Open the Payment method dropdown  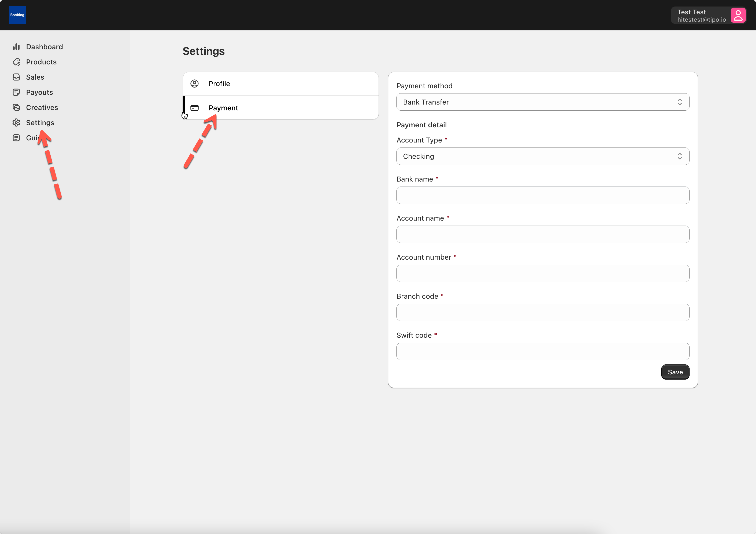coord(542,102)
